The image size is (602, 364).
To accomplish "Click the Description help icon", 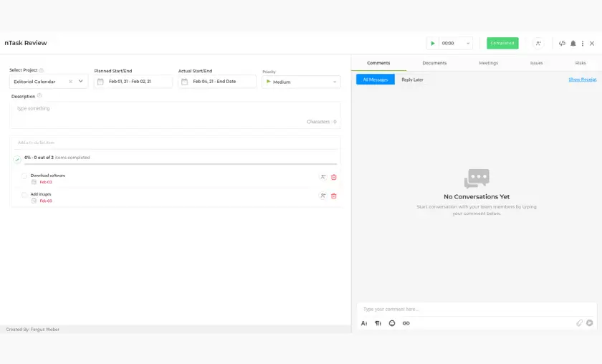I will [x=39, y=95].
